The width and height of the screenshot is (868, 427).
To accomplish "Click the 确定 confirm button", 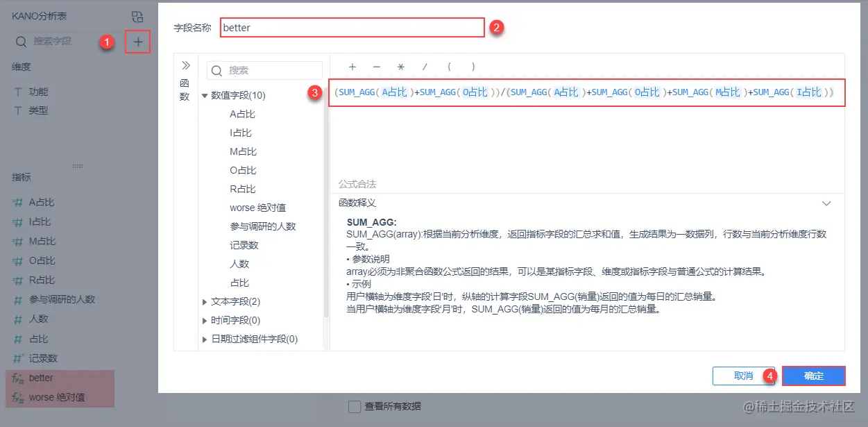I will tap(813, 376).
